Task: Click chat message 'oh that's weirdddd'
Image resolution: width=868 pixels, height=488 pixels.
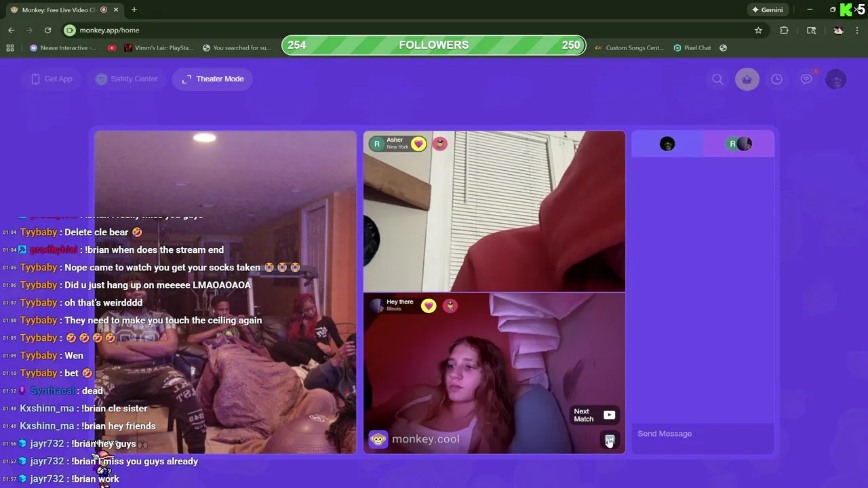Action: point(103,302)
